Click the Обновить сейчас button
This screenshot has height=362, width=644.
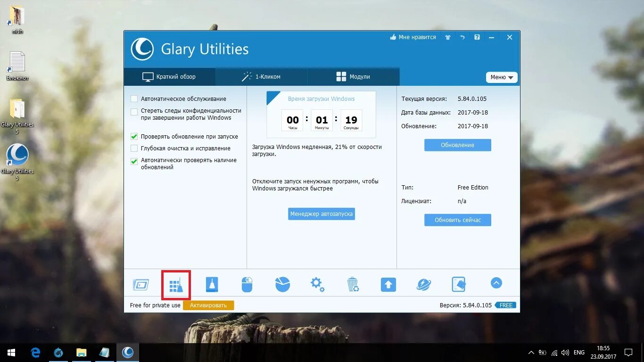coord(458,220)
